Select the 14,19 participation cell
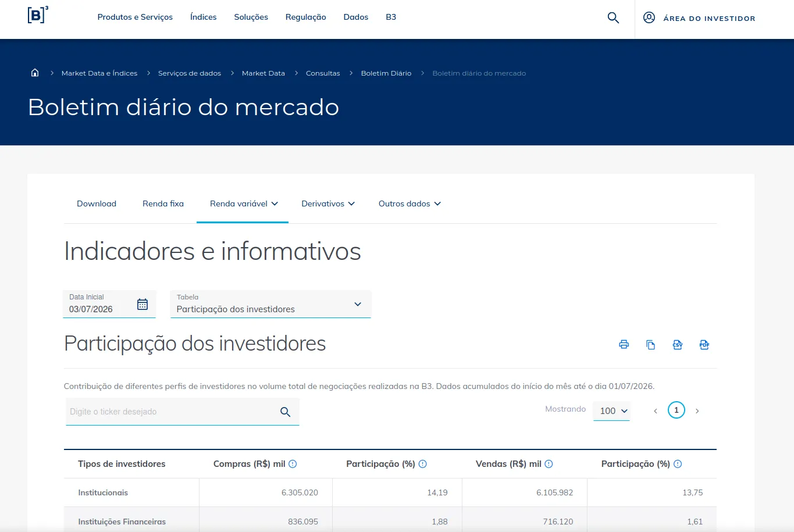The image size is (794, 532). pyautogui.click(x=437, y=492)
